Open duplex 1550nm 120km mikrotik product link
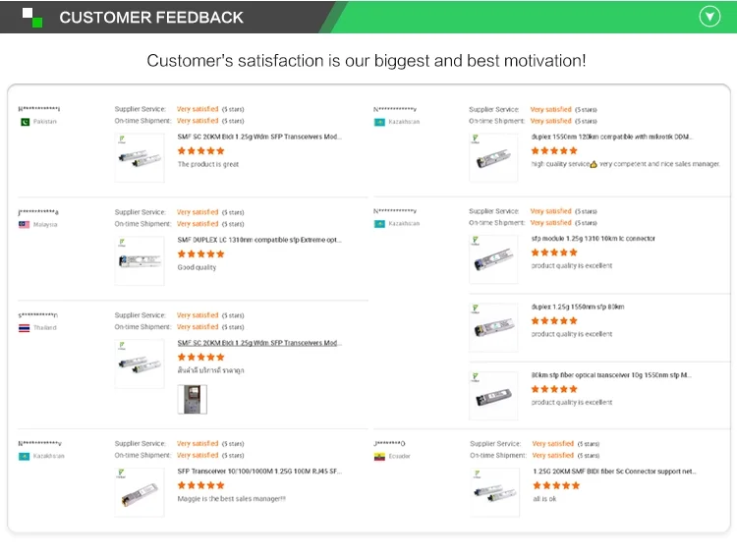This screenshot has height=560, width=737. click(611, 137)
